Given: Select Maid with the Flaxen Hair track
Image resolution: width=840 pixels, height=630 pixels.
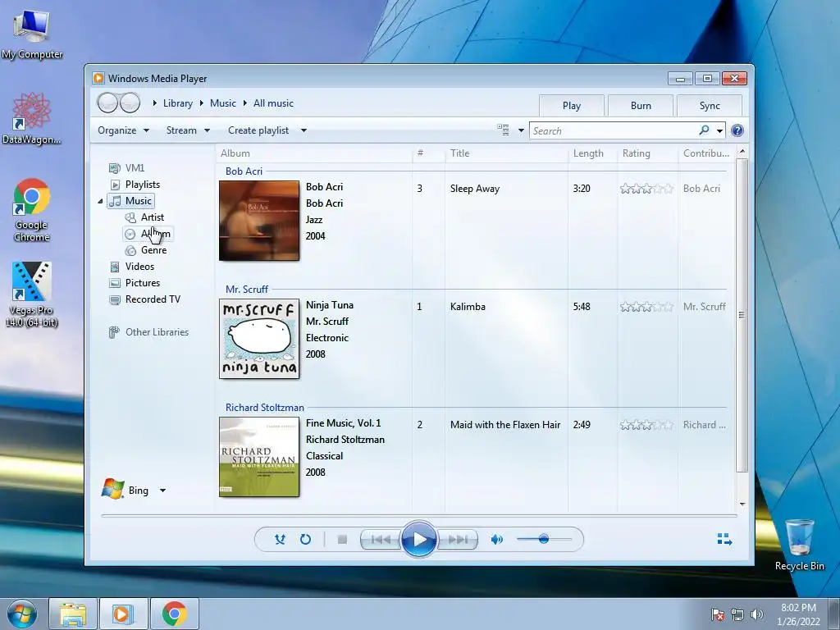Looking at the screenshot, I should 505,425.
